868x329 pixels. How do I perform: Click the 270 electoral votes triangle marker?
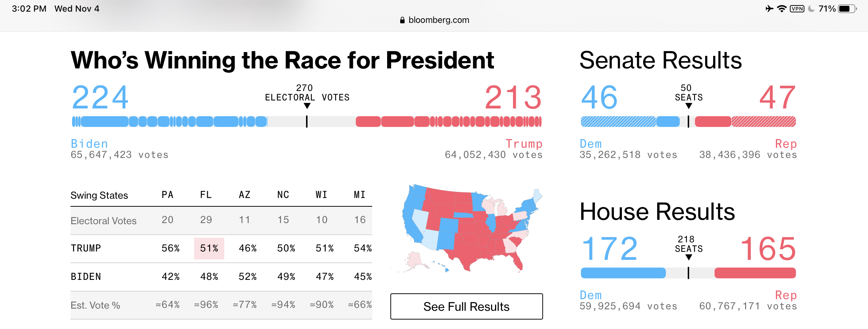(307, 106)
